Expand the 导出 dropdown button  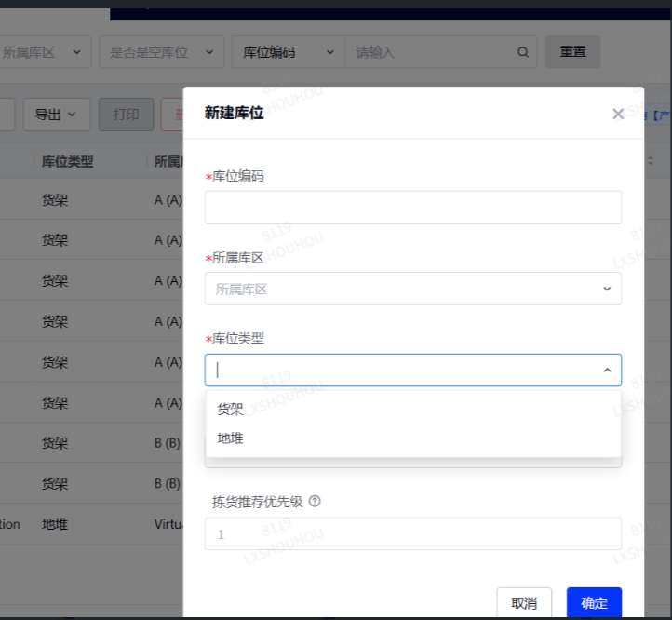click(56, 115)
